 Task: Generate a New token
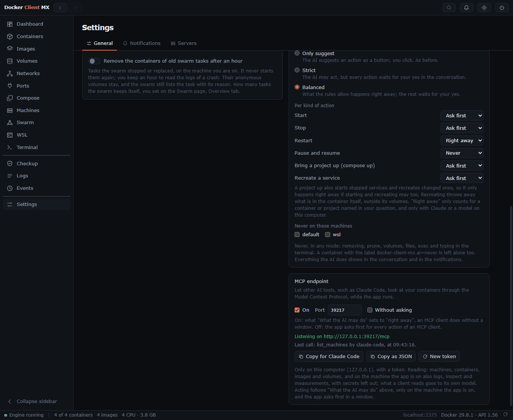[x=439, y=357]
